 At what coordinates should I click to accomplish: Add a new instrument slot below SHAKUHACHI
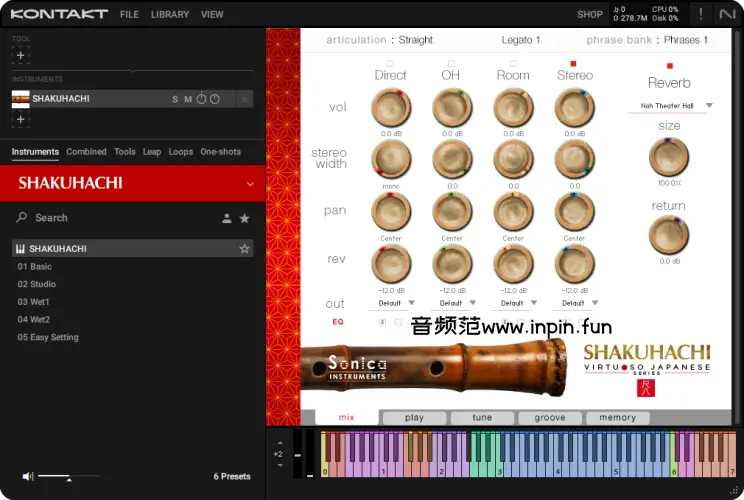click(20, 120)
